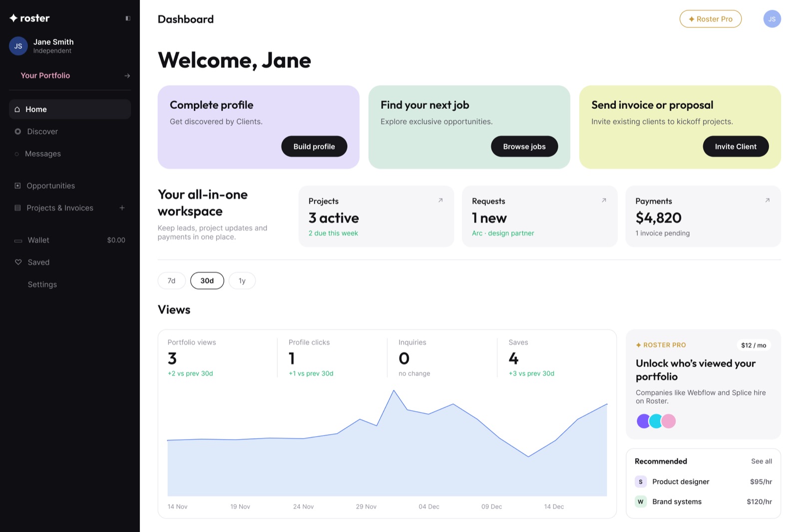The image size is (799, 532).
Task: Open Settings in sidebar
Action: coord(70,284)
